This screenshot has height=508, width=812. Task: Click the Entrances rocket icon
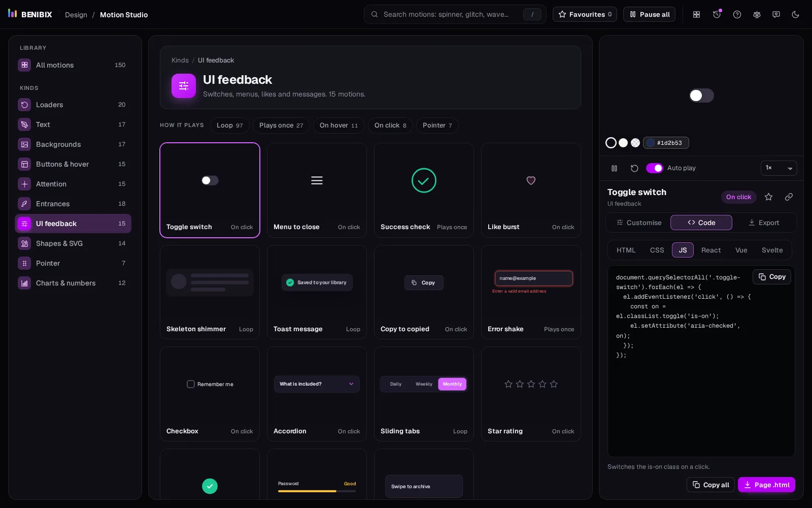coord(24,204)
